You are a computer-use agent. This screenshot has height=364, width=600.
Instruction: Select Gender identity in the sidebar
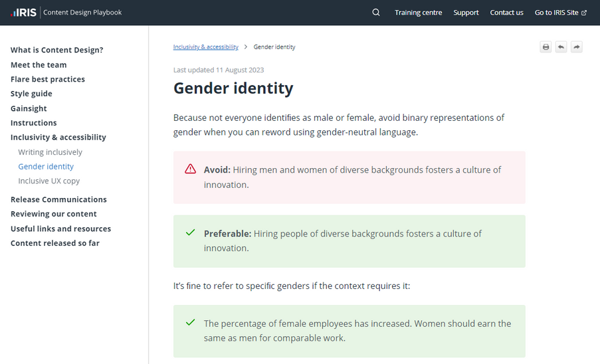[x=46, y=167]
